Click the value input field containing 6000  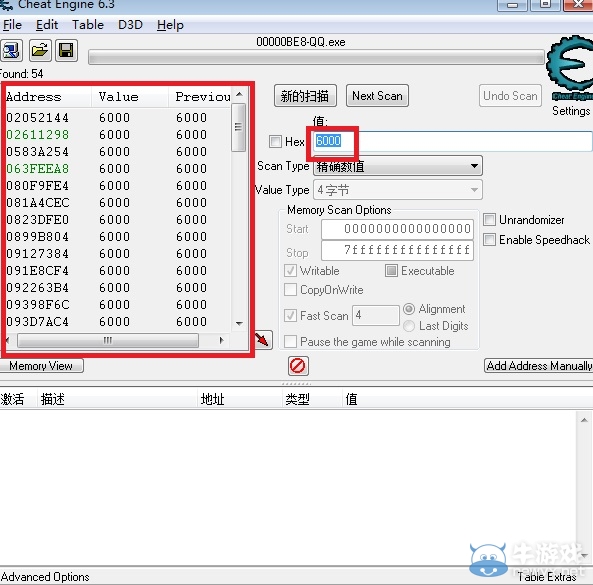click(x=452, y=141)
